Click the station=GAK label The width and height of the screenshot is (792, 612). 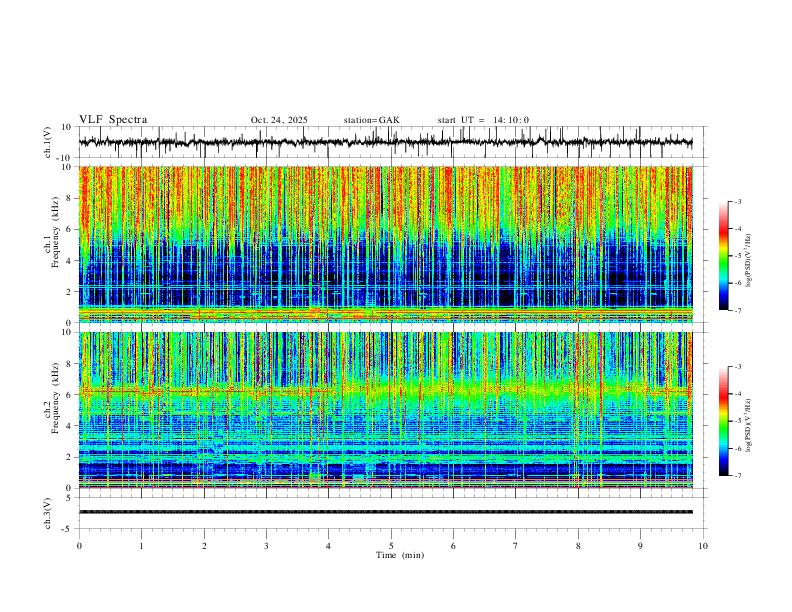point(371,120)
